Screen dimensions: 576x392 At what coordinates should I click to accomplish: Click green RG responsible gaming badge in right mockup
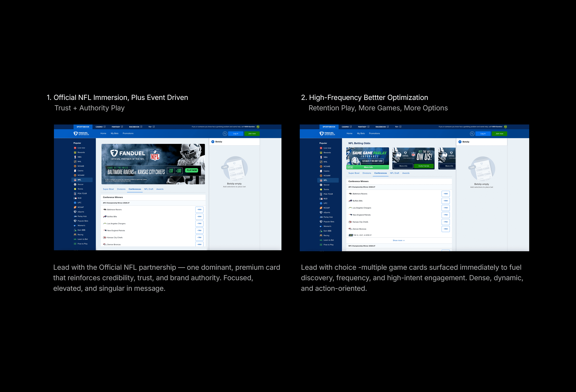[505, 127]
